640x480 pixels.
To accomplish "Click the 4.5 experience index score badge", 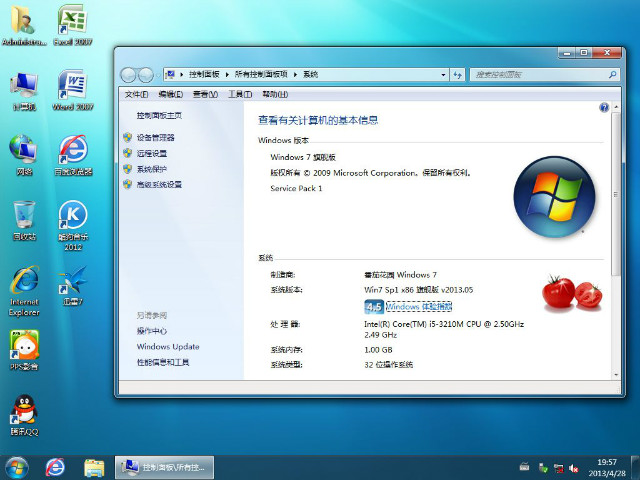I will (374, 307).
